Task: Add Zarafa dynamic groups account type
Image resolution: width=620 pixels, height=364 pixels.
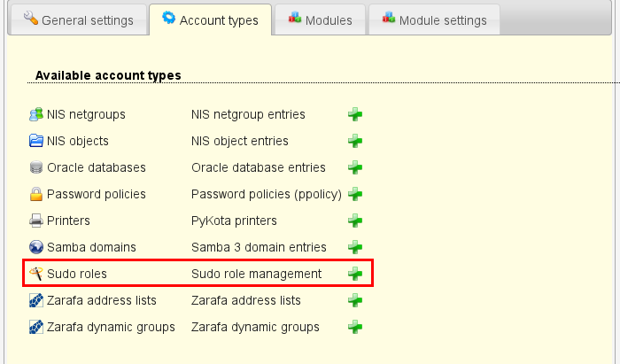Action: click(355, 327)
